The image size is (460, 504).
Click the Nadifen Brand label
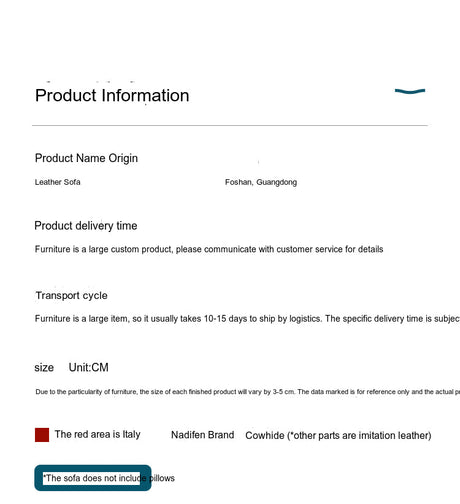203,435
